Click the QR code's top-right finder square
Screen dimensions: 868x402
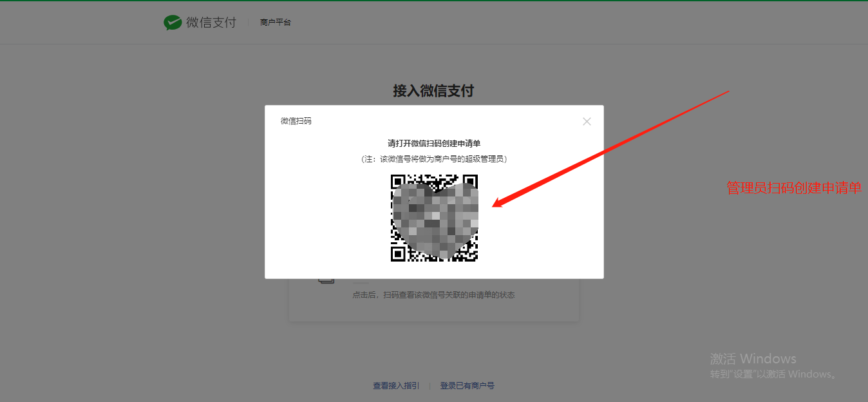coord(470,182)
